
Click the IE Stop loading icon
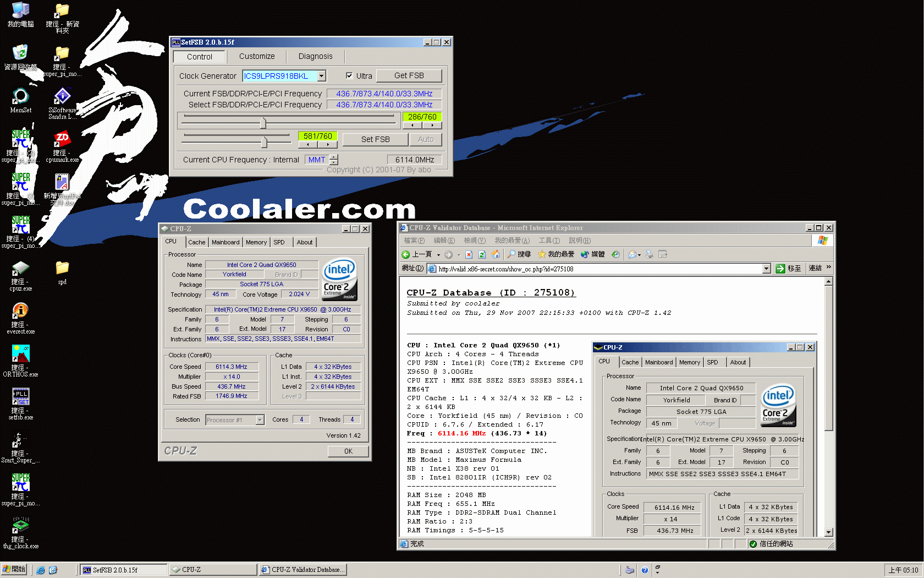pyautogui.click(x=469, y=254)
